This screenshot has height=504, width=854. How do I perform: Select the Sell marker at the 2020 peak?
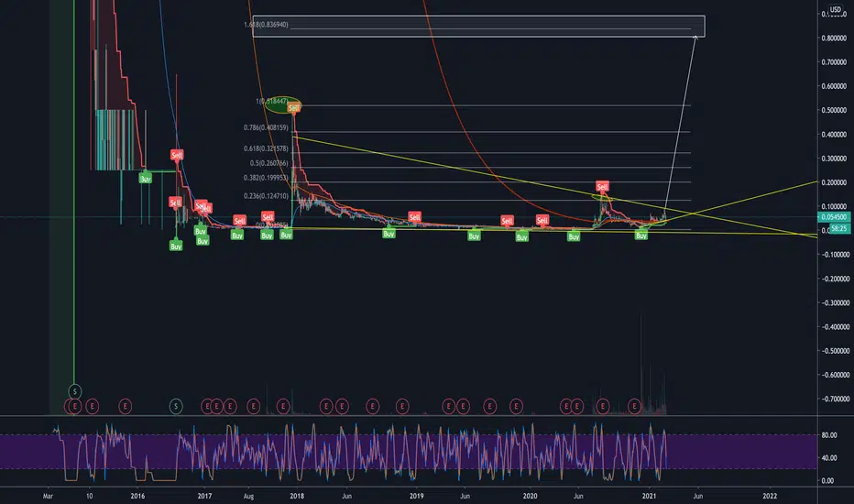tap(602, 187)
